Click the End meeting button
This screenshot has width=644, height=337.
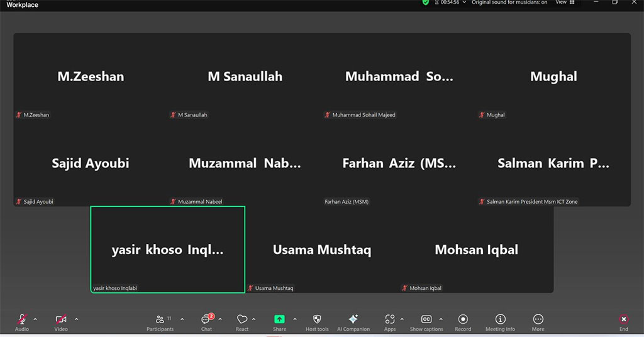[x=623, y=321]
